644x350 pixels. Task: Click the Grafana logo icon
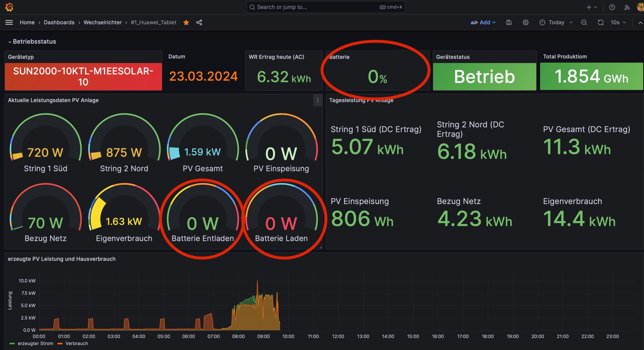[x=9, y=7]
